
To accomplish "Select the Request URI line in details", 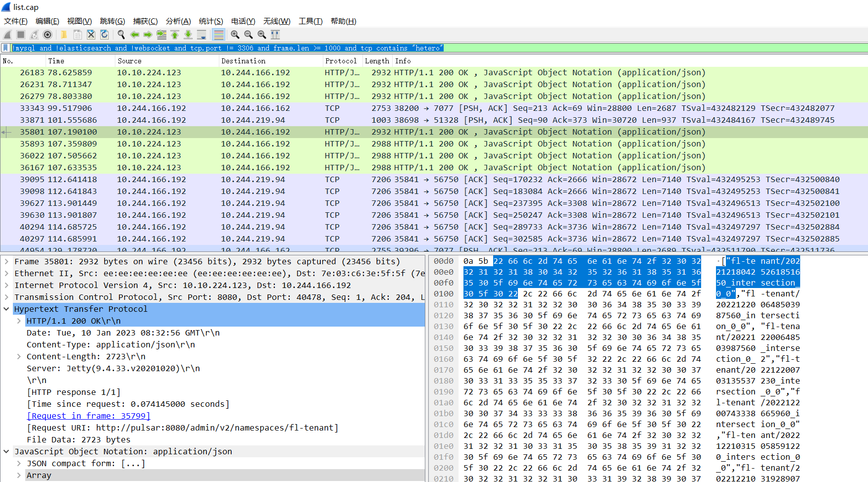I will [183, 428].
